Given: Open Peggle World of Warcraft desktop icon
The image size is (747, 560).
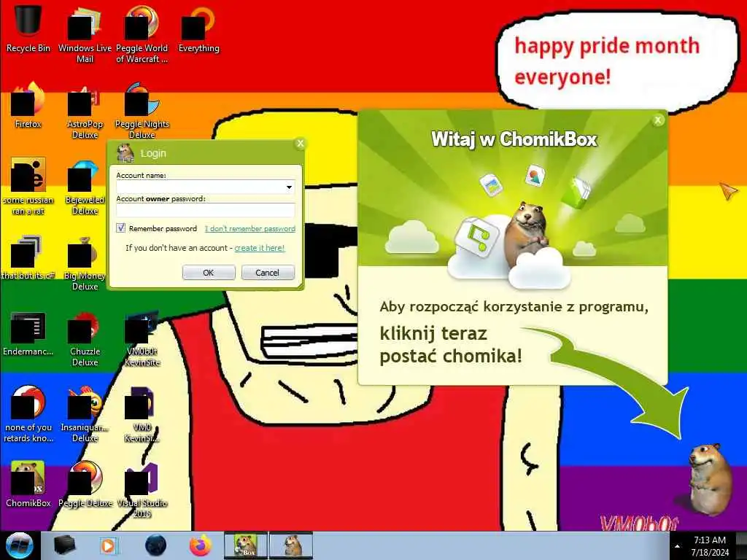Looking at the screenshot, I should tap(142, 34).
